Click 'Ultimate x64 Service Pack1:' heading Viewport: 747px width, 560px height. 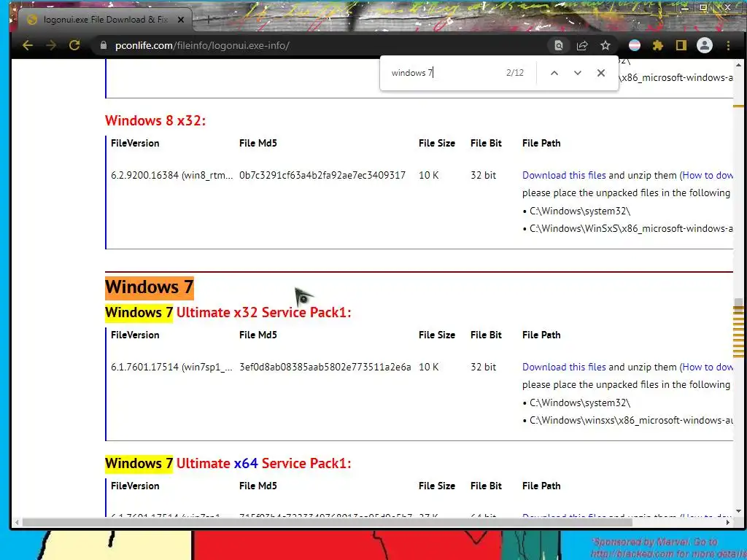(263, 463)
